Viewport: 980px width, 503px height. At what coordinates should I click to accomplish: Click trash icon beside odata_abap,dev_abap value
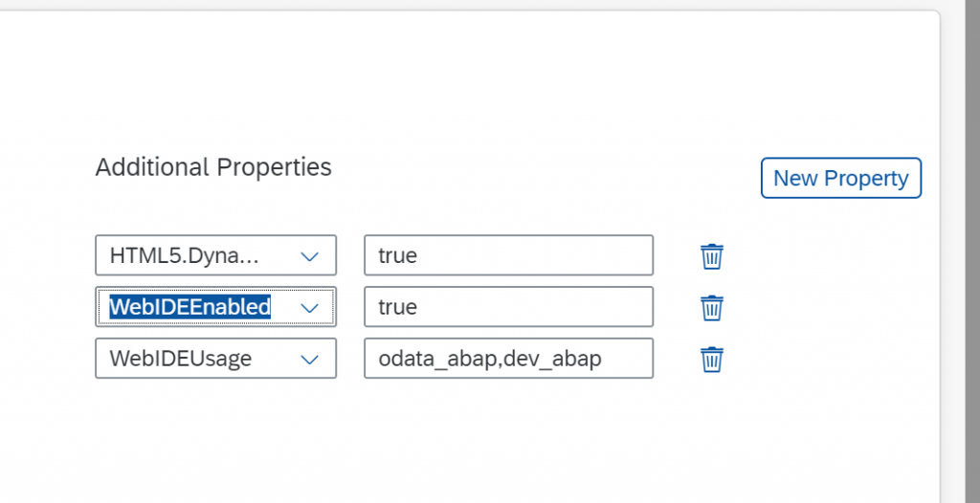click(x=712, y=360)
